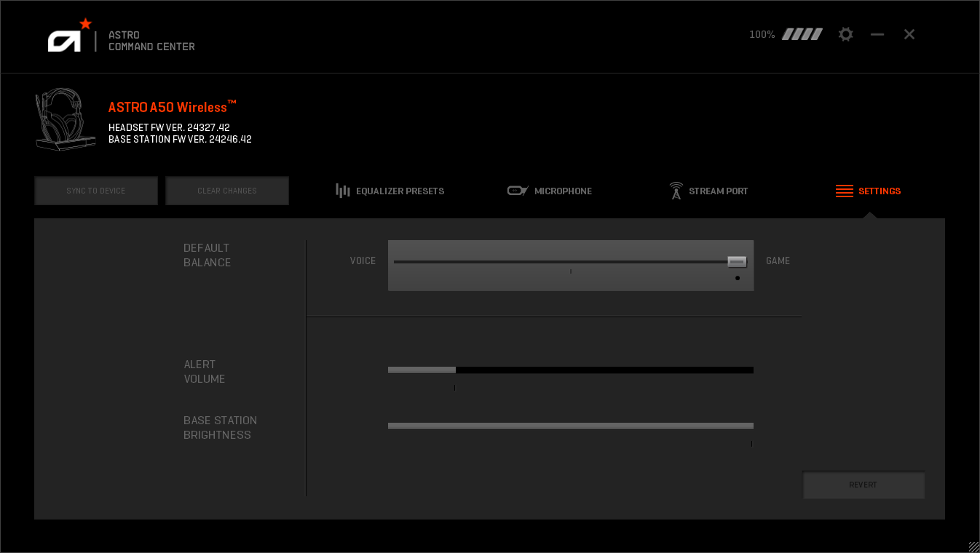Click the stream port antenna icon
This screenshot has height=553, width=980.
point(676,191)
